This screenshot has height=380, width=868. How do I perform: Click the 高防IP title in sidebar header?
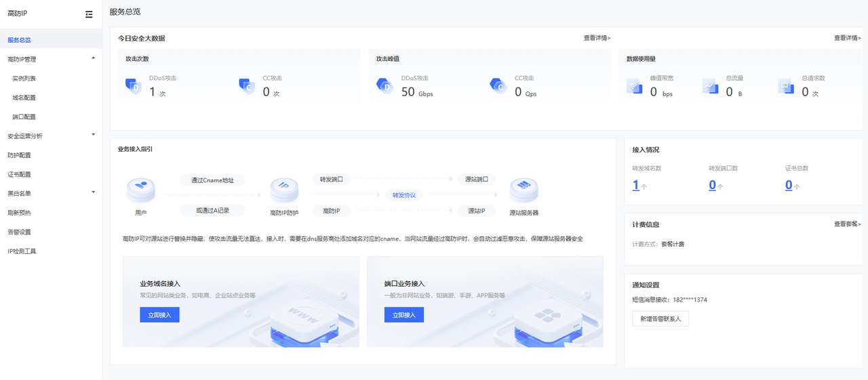click(18, 14)
